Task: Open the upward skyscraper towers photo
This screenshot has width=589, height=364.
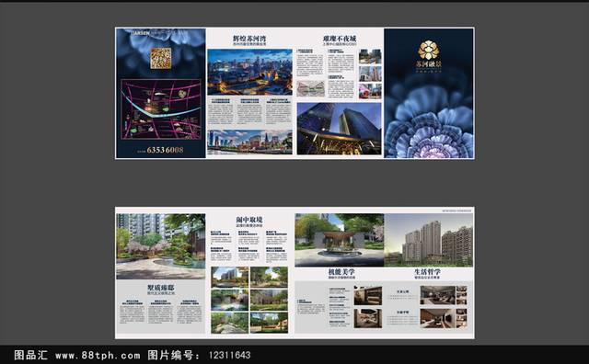Action: (x=340, y=129)
